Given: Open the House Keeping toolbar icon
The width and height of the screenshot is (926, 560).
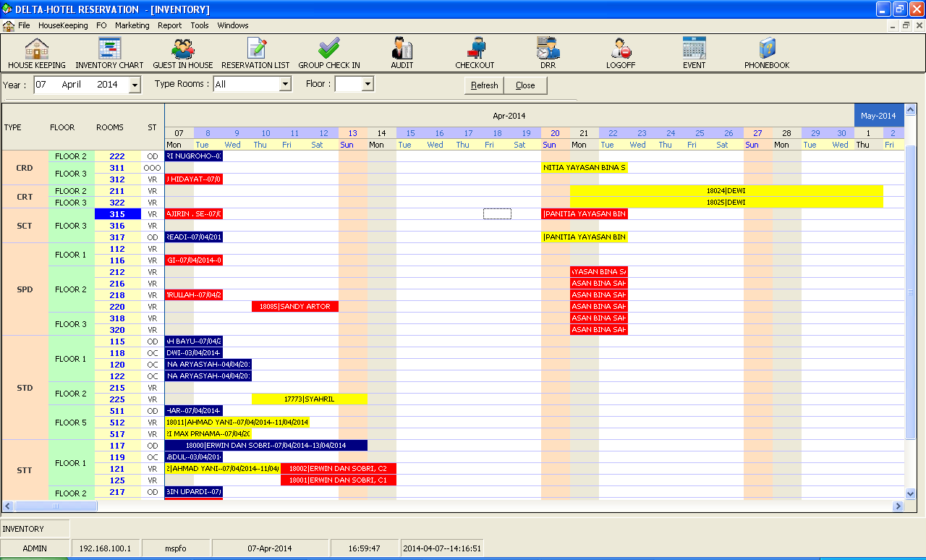Looking at the screenshot, I should (36, 49).
